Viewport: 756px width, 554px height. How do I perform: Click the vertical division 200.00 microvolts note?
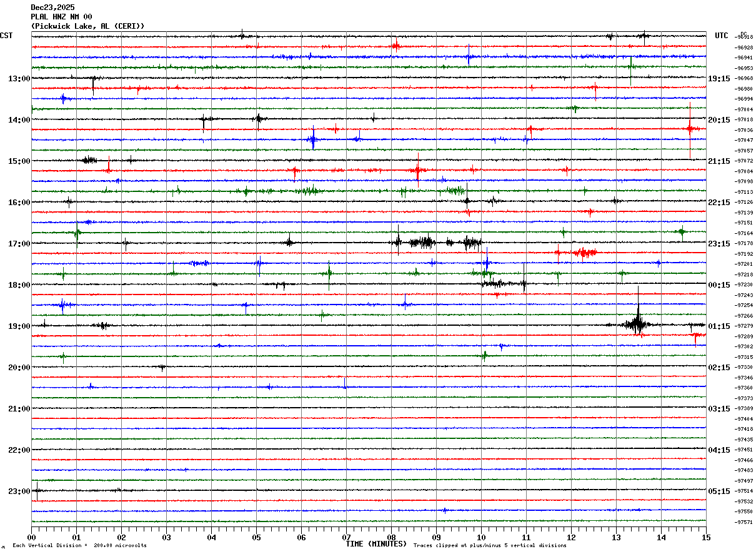tap(79, 546)
